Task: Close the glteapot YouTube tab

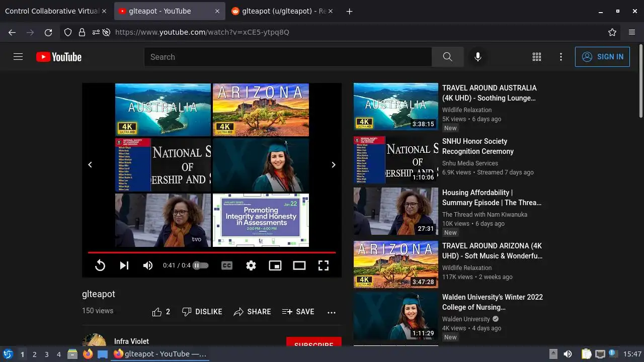Action: click(217, 11)
